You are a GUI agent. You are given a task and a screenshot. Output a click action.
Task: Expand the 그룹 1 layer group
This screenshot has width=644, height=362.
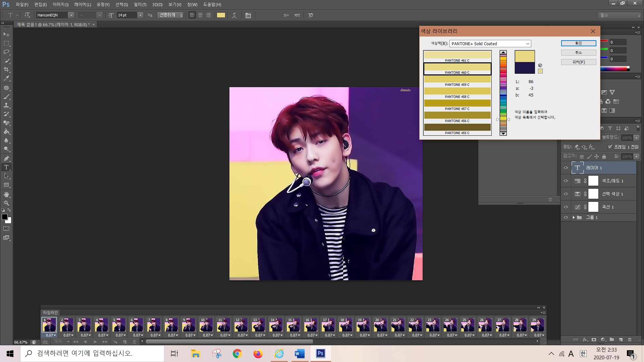coord(574,218)
